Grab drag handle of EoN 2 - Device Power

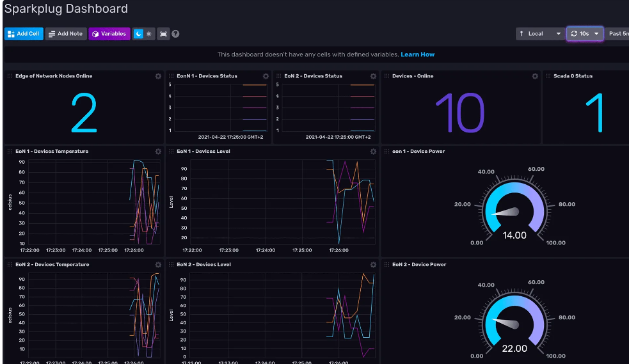coord(386,264)
